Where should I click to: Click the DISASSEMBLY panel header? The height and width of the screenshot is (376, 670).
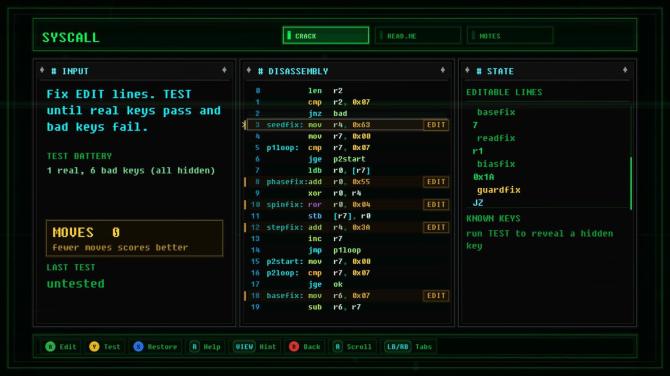click(347, 71)
